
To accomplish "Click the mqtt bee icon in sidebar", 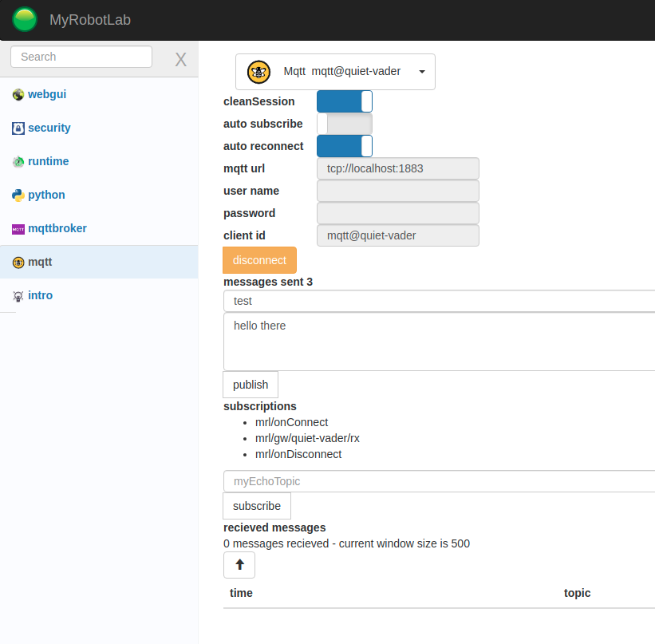I will pyautogui.click(x=18, y=262).
